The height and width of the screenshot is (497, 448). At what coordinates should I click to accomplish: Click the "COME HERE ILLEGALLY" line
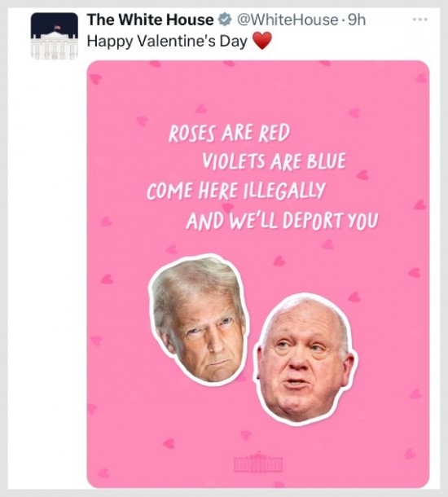coord(236,191)
